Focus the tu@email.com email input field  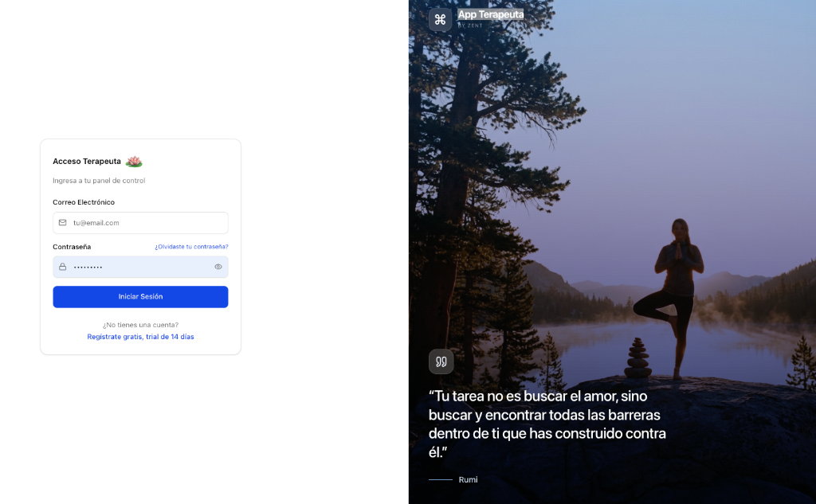[140, 223]
